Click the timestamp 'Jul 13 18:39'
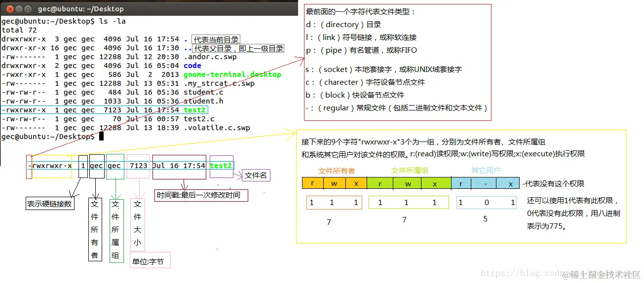644x283 pixels. pyautogui.click(x=152, y=128)
